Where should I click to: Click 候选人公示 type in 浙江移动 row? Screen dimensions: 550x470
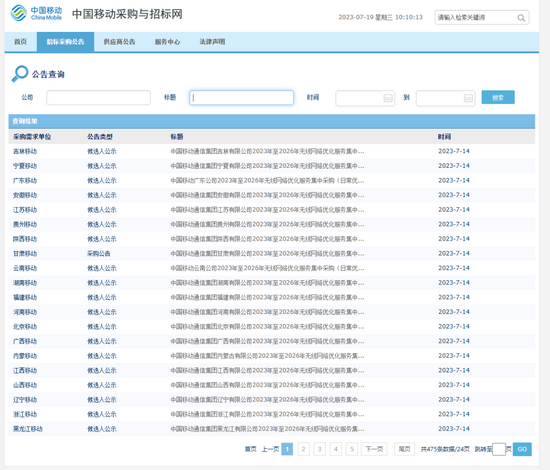[x=102, y=415]
